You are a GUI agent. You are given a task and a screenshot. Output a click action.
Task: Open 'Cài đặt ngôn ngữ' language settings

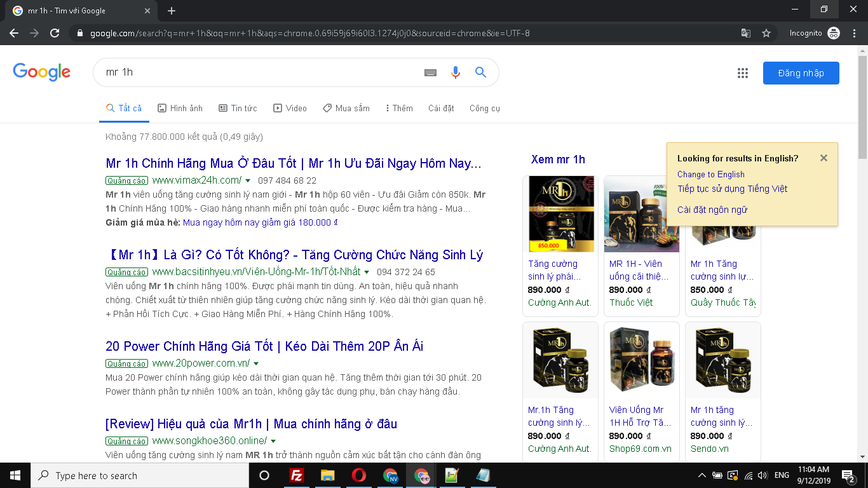712,210
